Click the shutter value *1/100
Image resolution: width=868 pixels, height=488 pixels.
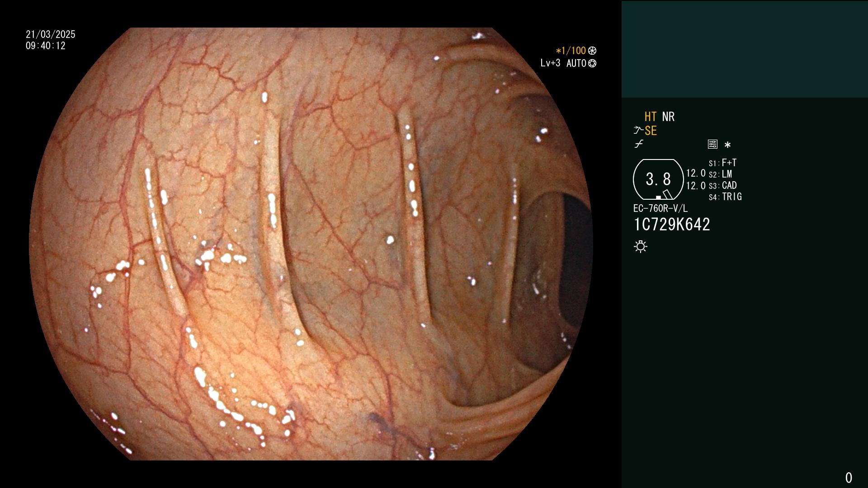point(571,51)
